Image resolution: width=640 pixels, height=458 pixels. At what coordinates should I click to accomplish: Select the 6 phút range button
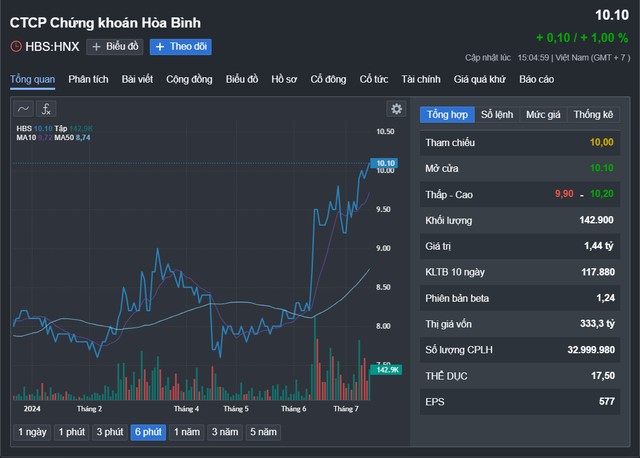(x=147, y=432)
